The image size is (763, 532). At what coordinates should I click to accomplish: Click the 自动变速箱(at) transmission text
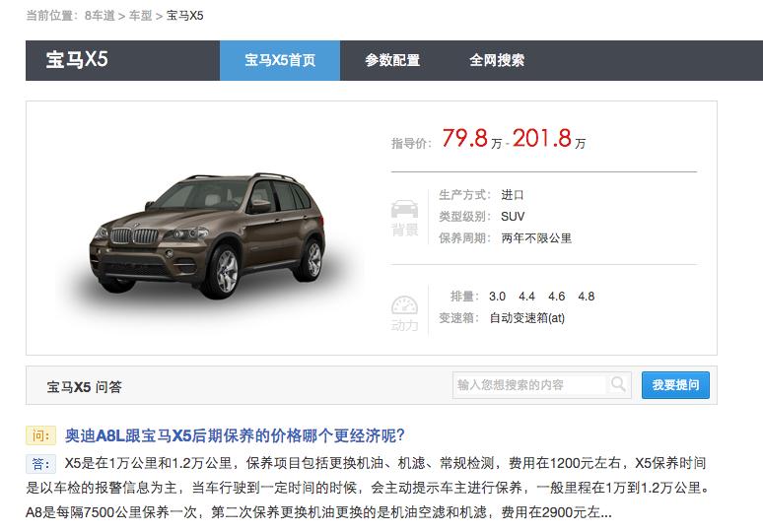click(527, 318)
